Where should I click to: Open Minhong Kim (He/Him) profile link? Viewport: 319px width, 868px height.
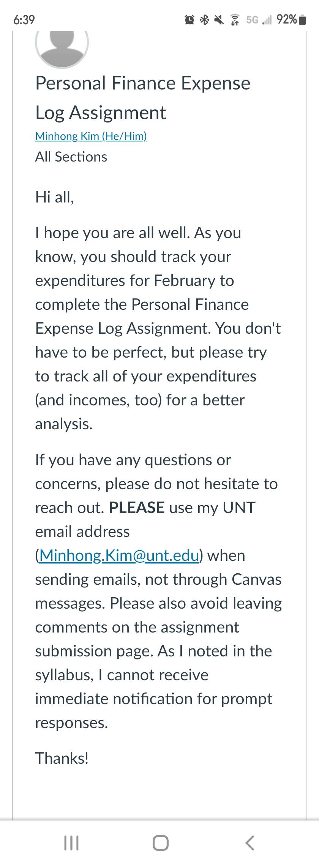click(x=91, y=136)
